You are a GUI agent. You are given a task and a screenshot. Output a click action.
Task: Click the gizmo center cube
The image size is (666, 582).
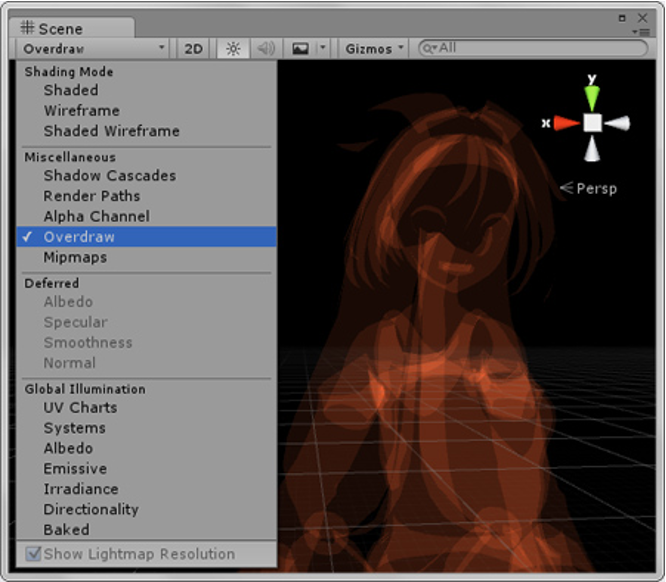coord(593,123)
